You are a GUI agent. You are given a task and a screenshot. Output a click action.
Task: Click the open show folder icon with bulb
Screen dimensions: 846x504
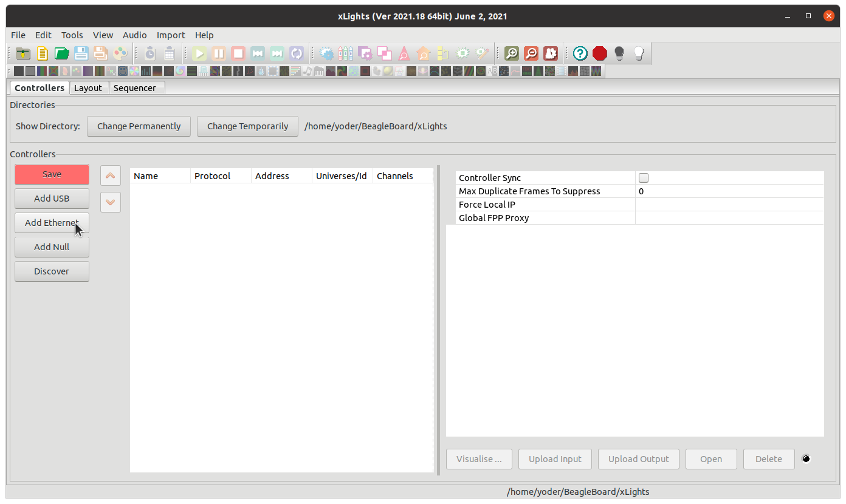pyautogui.click(x=23, y=53)
